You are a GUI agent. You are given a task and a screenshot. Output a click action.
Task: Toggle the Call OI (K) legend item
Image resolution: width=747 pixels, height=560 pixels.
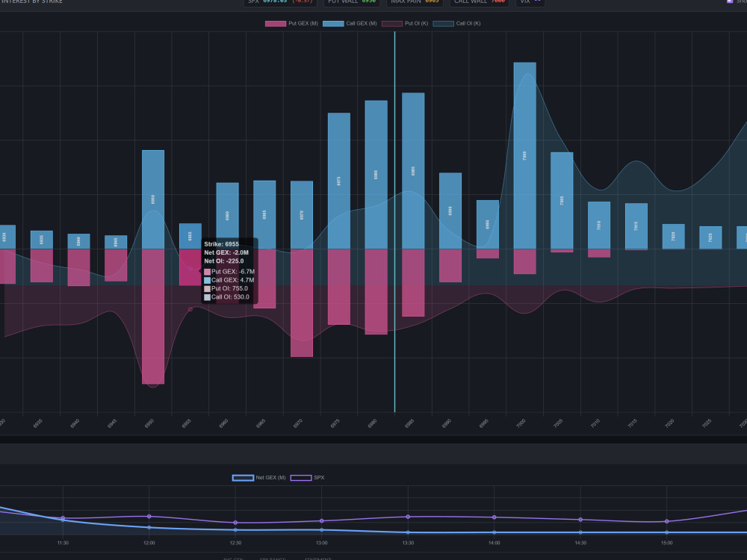coord(457,23)
